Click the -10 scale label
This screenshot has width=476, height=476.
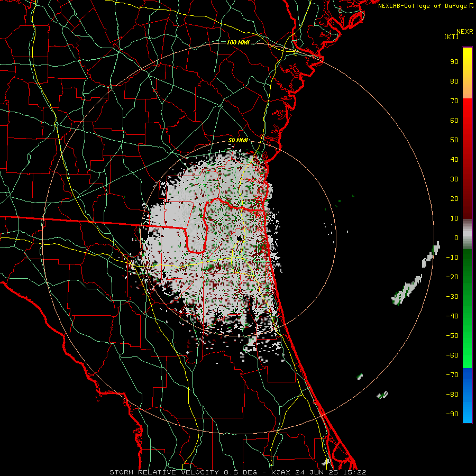(x=452, y=258)
